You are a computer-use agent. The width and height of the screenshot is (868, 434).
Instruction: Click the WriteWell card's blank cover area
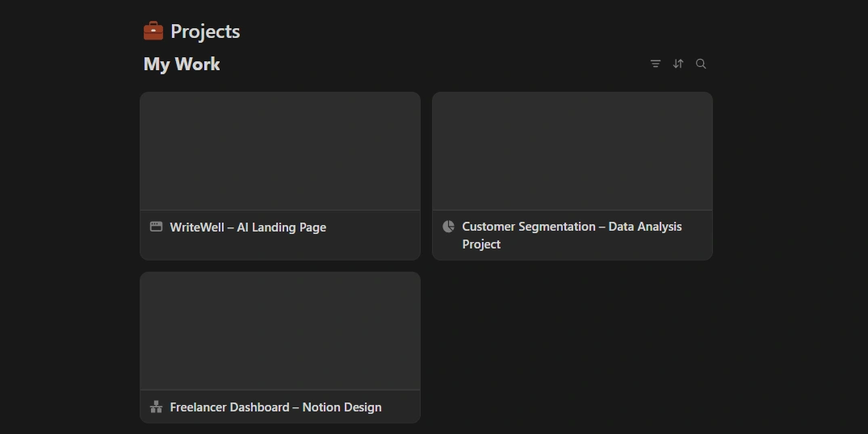coord(280,151)
